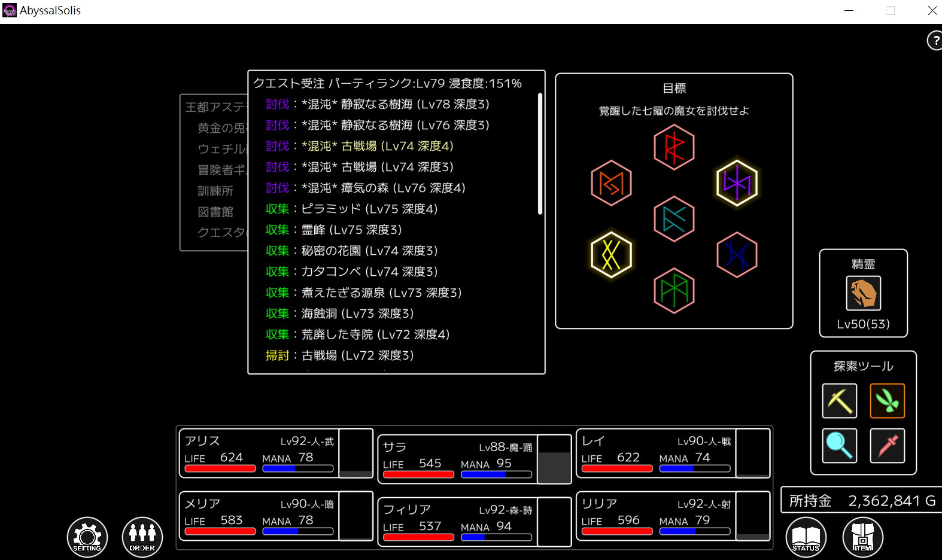The width and height of the screenshot is (942, 560).
Task: Select the orange rune witch hexagon
Action: [612, 183]
